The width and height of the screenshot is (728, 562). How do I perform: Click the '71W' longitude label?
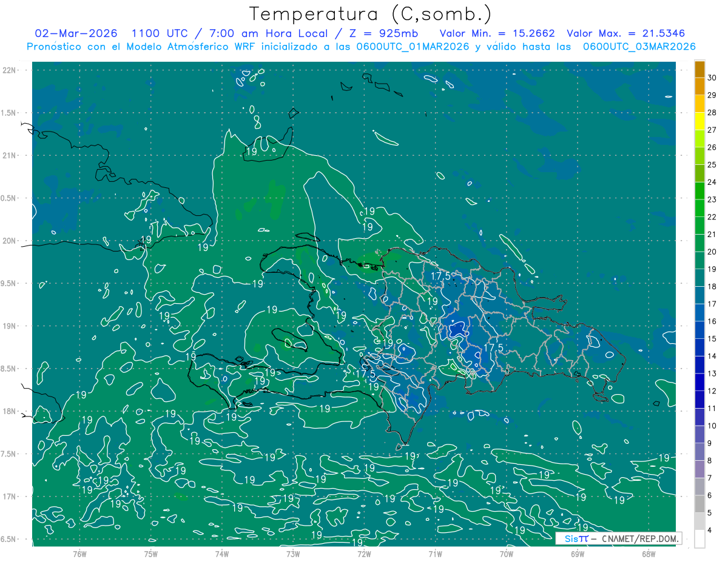pyautogui.click(x=435, y=554)
